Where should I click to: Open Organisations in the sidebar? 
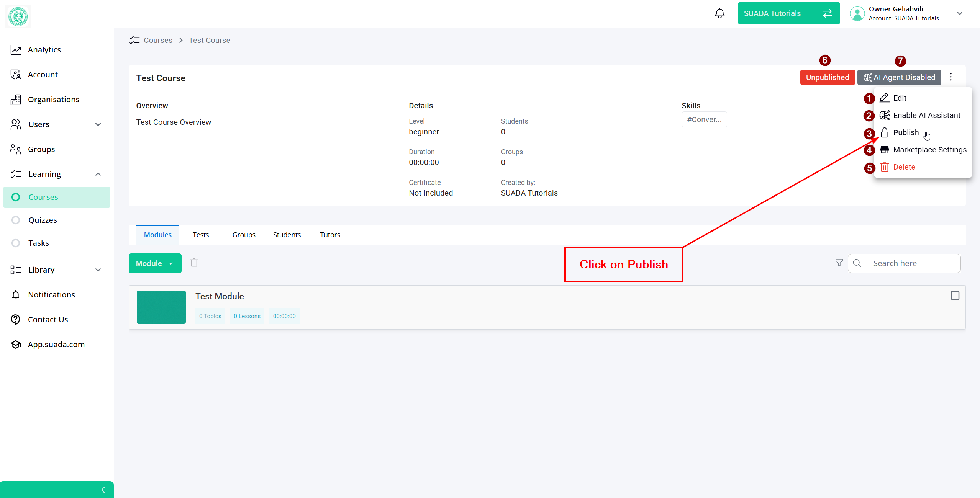53,100
